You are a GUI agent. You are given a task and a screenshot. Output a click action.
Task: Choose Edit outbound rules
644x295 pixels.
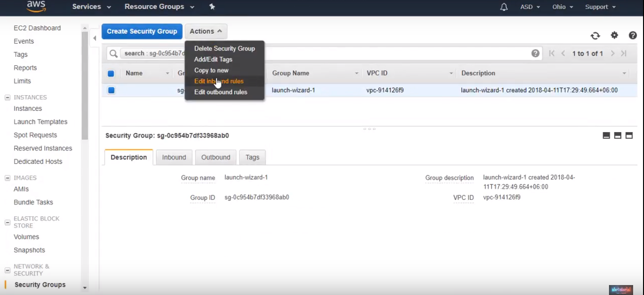[x=224, y=92]
